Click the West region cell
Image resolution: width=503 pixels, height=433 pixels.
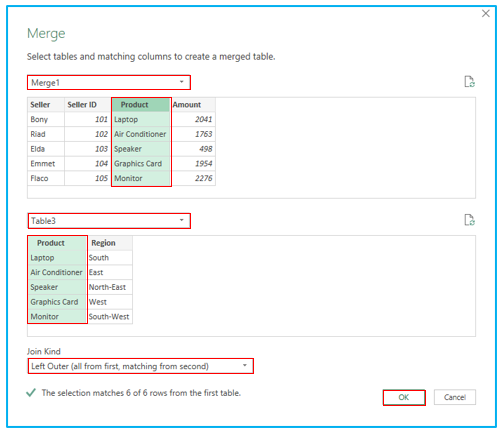tap(110, 302)
